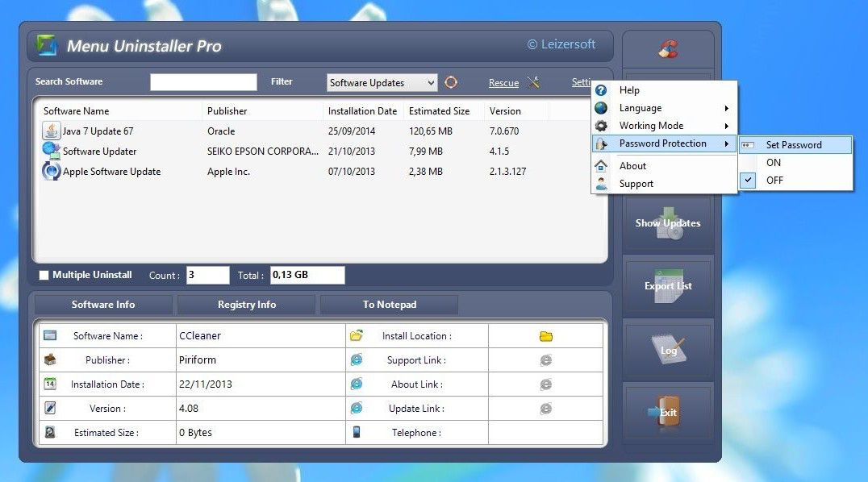
Task: Expand the Password Protection submenu arrow
Action: tap(727, 143)
